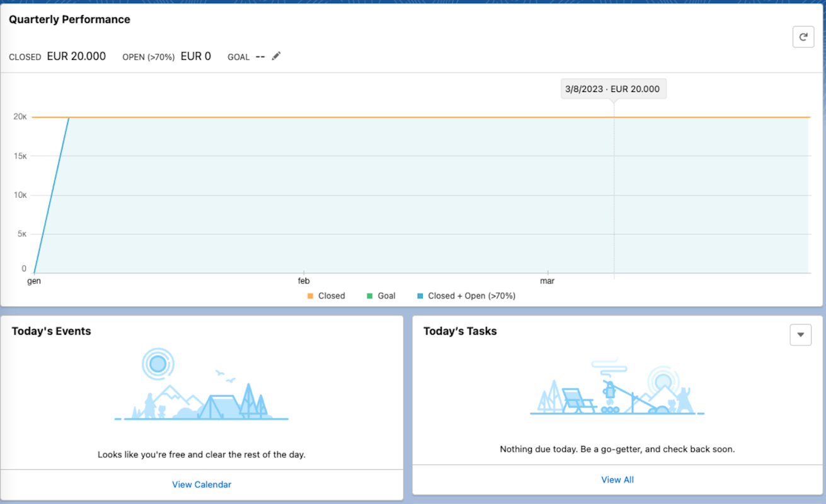Select the CLOSED amount EUR 20.000

point(76,56)
